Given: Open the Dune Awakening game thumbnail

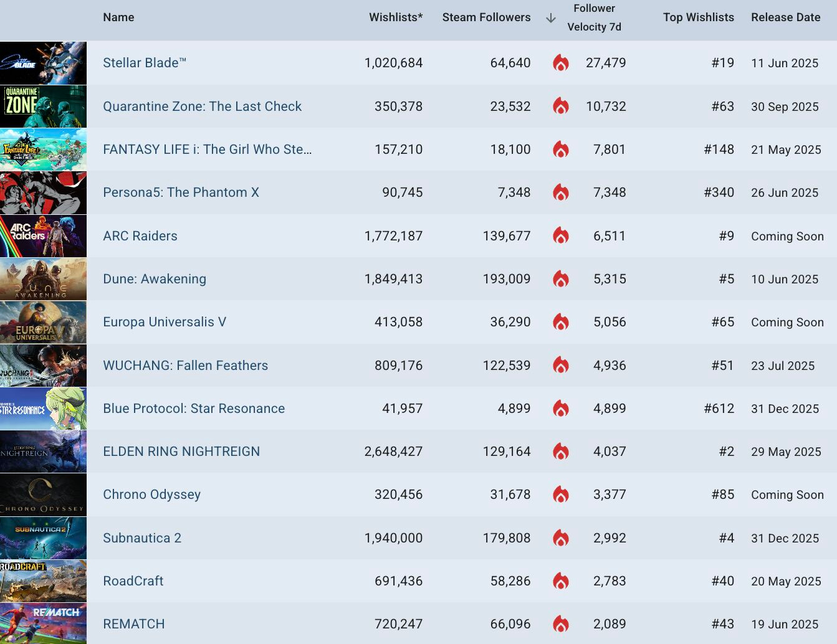Looking at the screenshot, I should (43, 278).
